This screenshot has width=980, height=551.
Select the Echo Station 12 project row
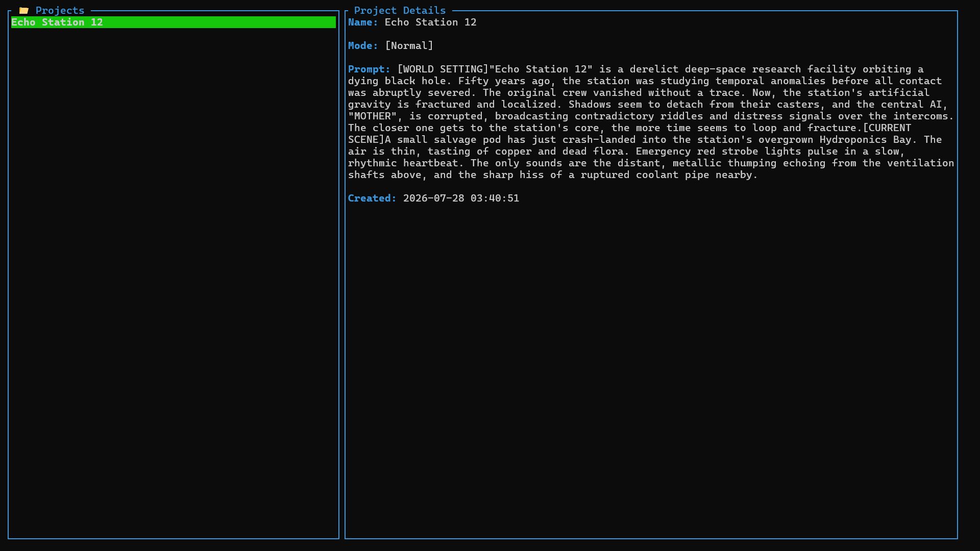coord(174,22)
